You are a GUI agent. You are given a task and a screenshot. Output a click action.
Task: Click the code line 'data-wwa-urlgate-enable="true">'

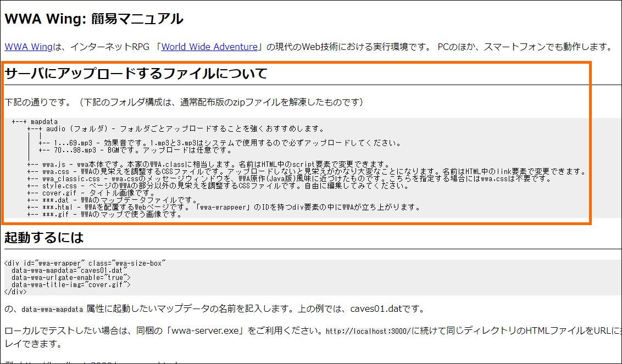click(71, 278)
